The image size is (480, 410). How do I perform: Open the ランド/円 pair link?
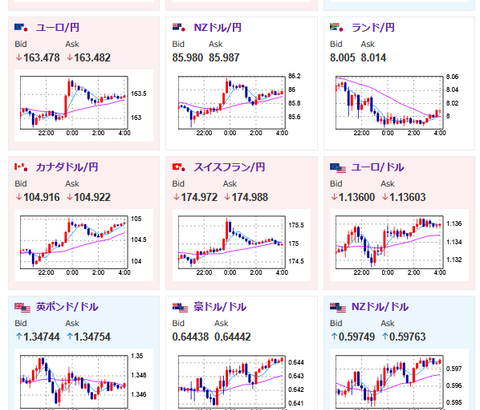click(x=373, y=28)
